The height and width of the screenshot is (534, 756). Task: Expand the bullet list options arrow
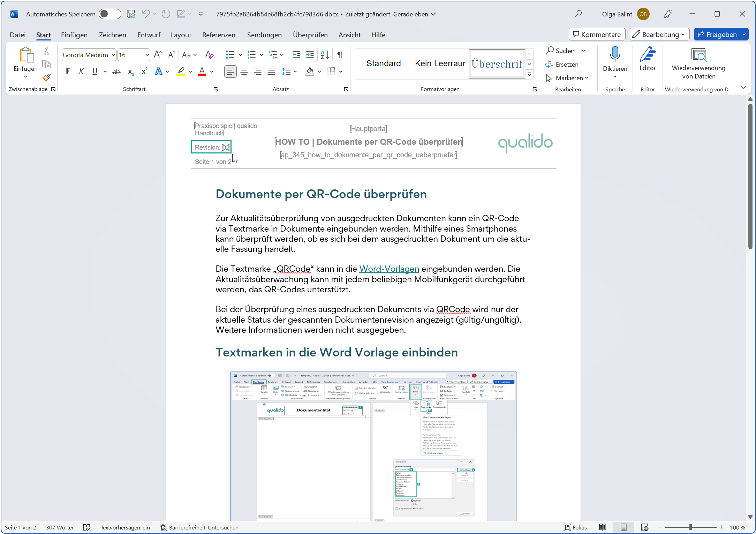click(x=240, y=55)
